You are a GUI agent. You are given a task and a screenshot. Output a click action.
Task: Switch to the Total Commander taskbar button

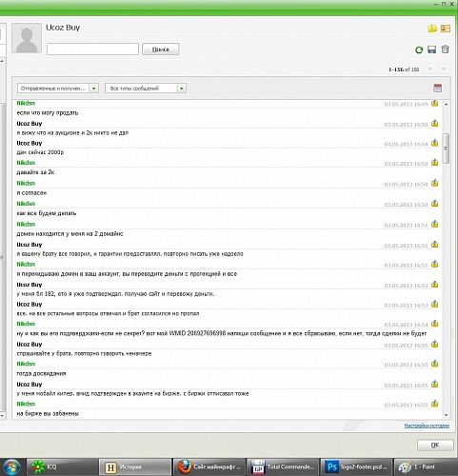point(283,467)
